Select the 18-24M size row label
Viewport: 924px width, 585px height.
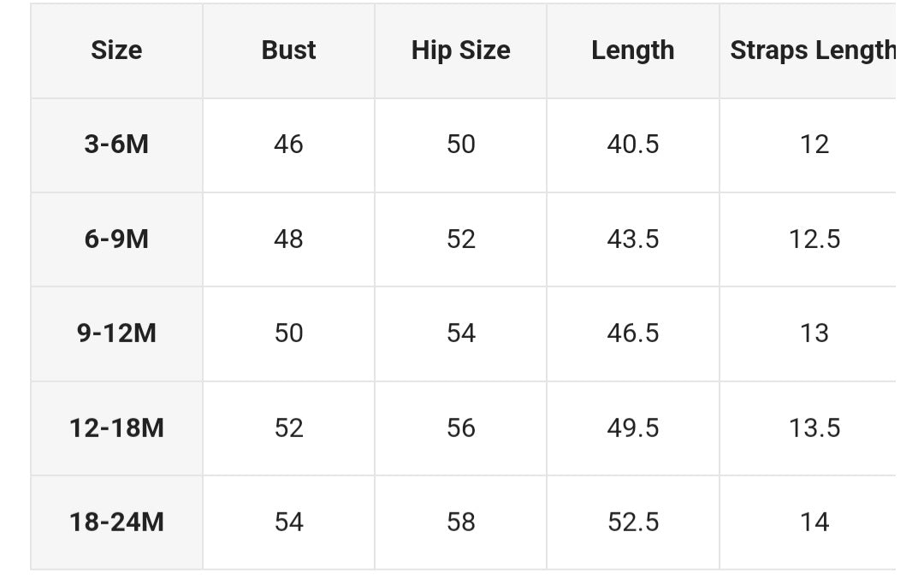[x=116, y=522]
